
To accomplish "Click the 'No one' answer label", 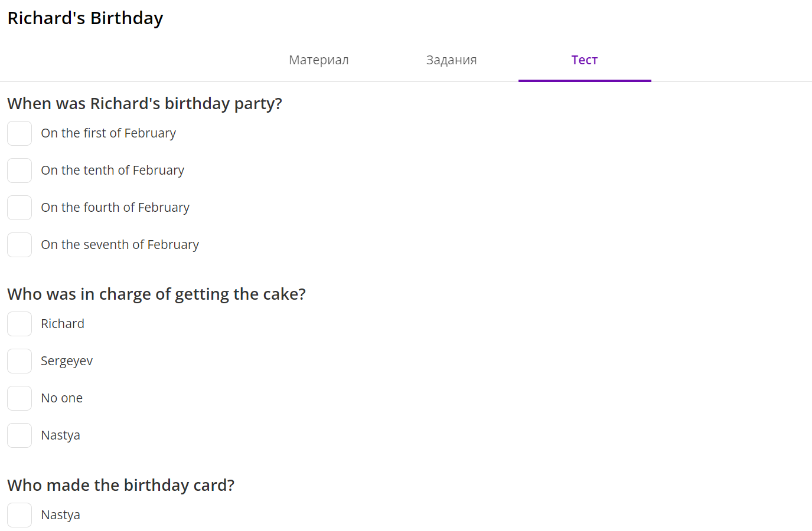I will (62, 398).
